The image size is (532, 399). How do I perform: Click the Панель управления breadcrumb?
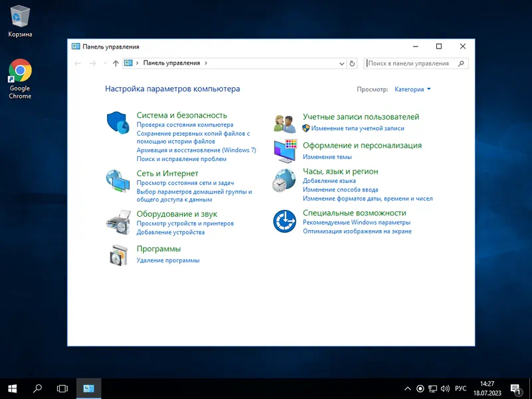[172, 63]
